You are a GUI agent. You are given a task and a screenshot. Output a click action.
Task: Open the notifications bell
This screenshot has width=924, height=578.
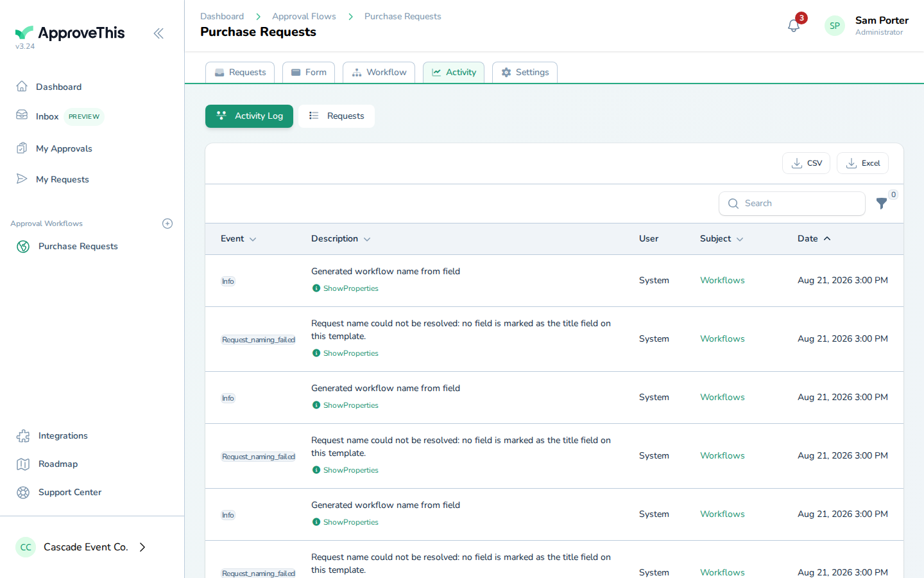pos(794,26)
